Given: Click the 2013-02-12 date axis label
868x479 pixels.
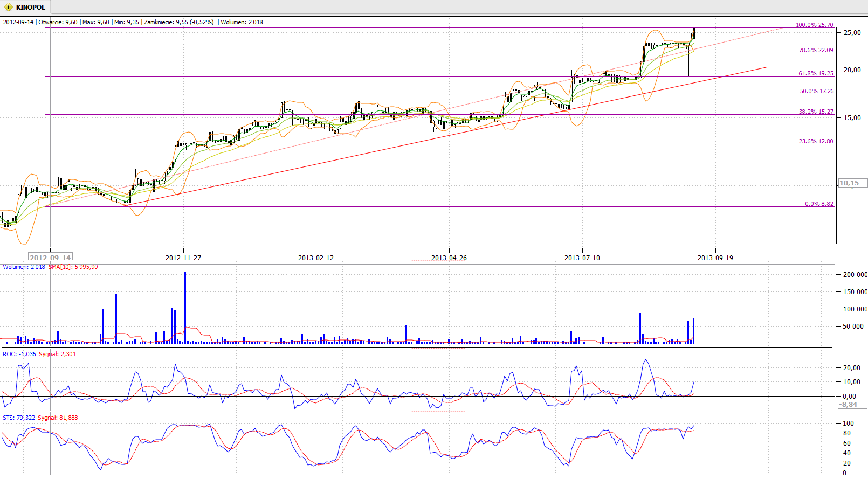Looking at the screenshot, I should click(316, 258).
